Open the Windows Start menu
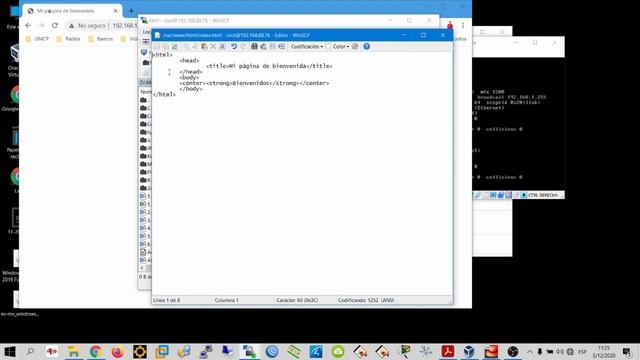 (9, 351)
